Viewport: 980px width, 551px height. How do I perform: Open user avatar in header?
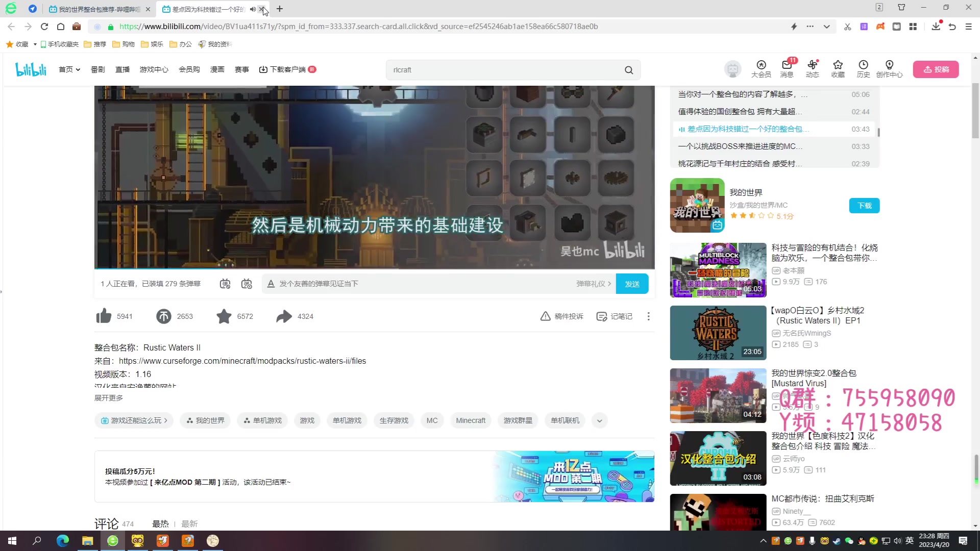pos(732,69)
